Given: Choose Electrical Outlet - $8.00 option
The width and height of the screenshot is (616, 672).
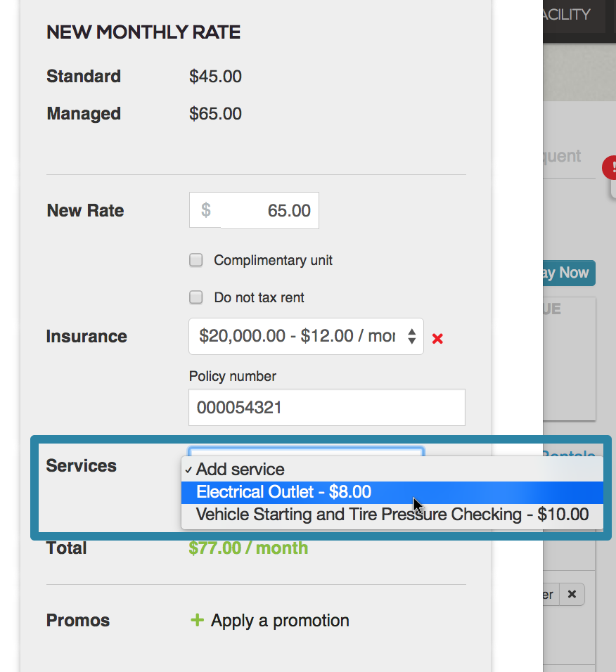Looking at the screenshot, I should click(284, 492).
